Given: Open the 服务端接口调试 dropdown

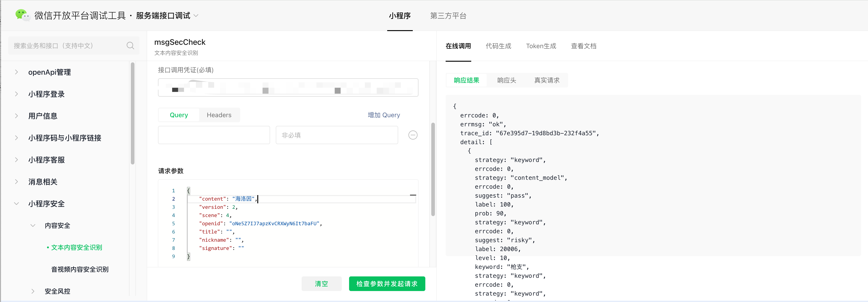Looking at the screenshot, I should [x=167, y=16].
